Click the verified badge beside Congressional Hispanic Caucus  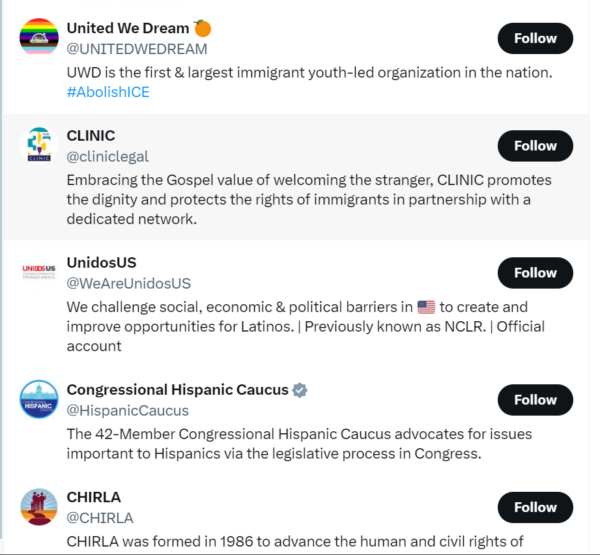click(300, 390)
